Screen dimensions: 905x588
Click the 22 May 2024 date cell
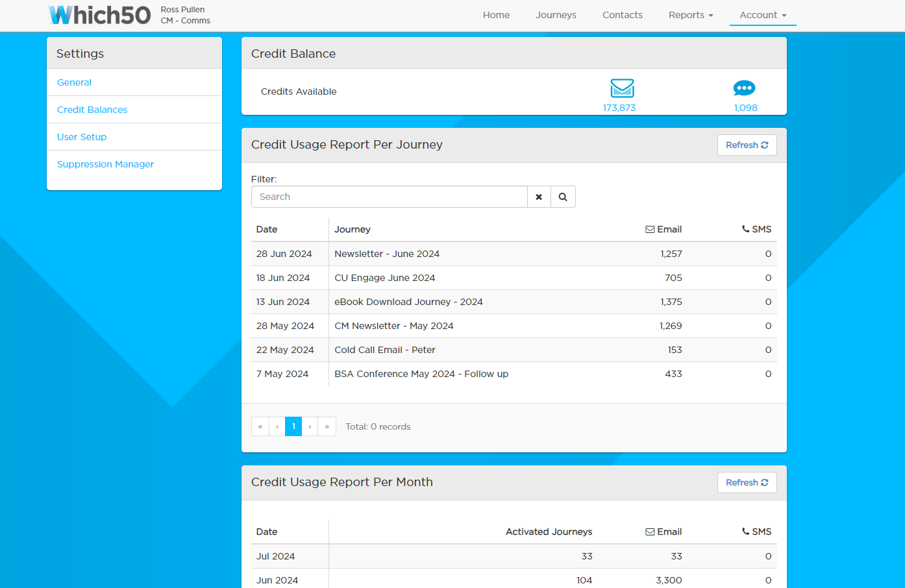point(285,350)
